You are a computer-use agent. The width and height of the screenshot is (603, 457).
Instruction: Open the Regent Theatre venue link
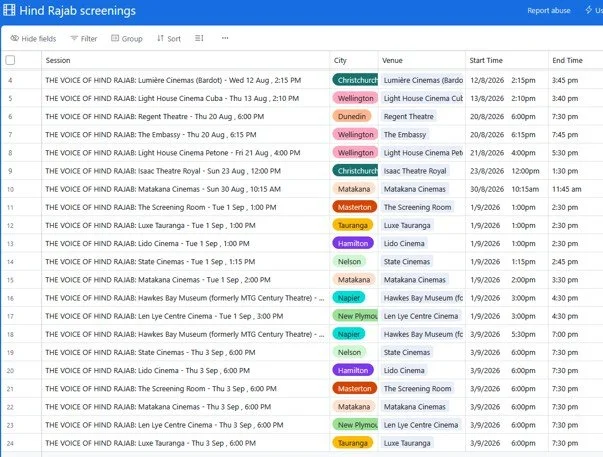408,117
